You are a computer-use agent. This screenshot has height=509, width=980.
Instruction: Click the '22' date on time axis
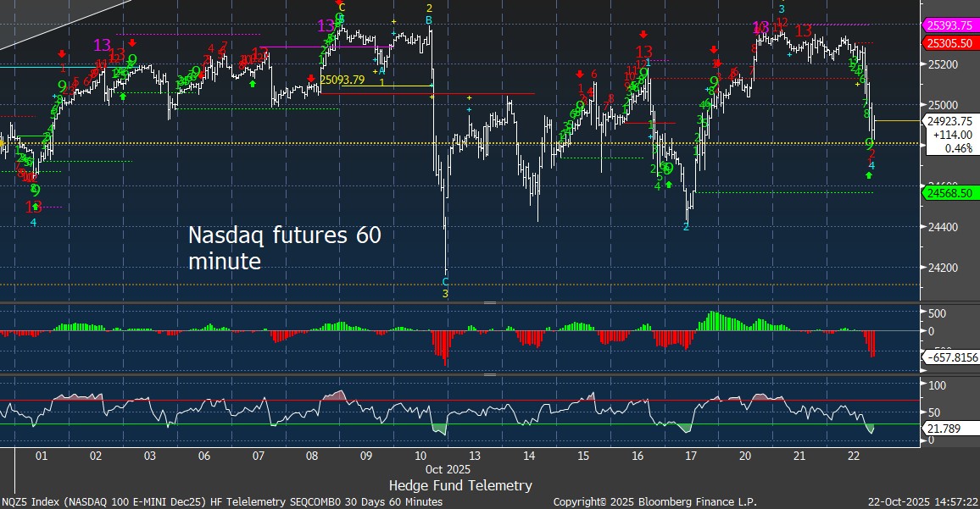(x=855, y=456)
